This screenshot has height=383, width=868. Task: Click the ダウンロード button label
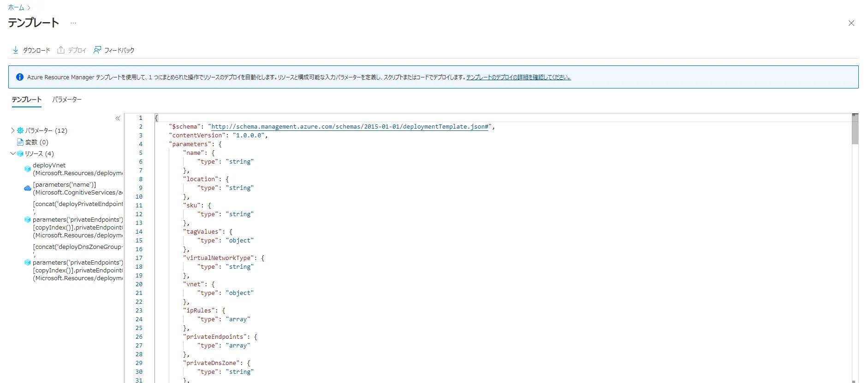tap(36, 50)
